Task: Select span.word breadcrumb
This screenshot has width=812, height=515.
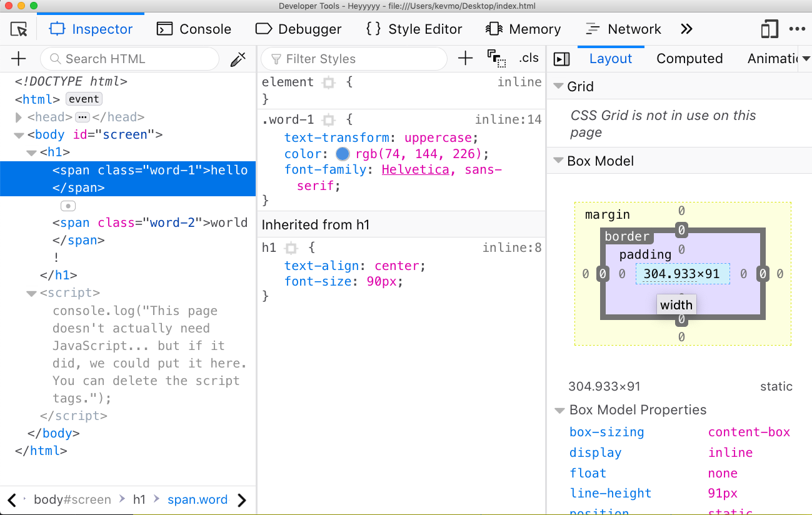Action: pyautogui.click(x=198, y=500)
